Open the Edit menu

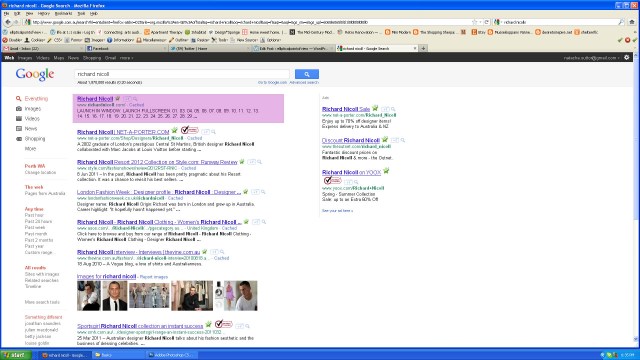coord(17,13)
